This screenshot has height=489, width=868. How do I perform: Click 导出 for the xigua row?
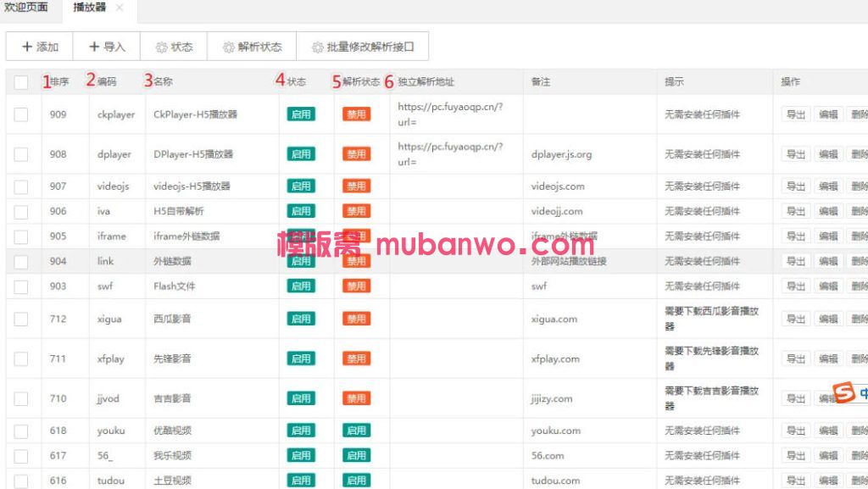(796, 319)
